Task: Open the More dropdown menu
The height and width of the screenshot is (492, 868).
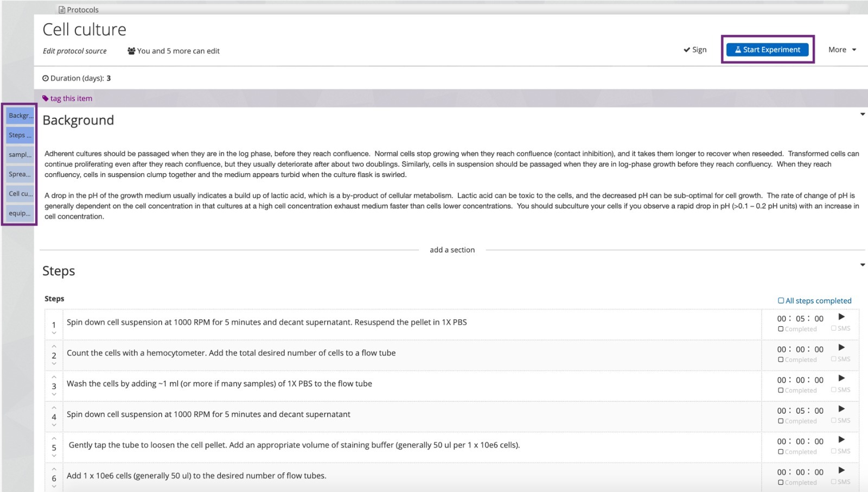Action: click(x=842, y=49)
